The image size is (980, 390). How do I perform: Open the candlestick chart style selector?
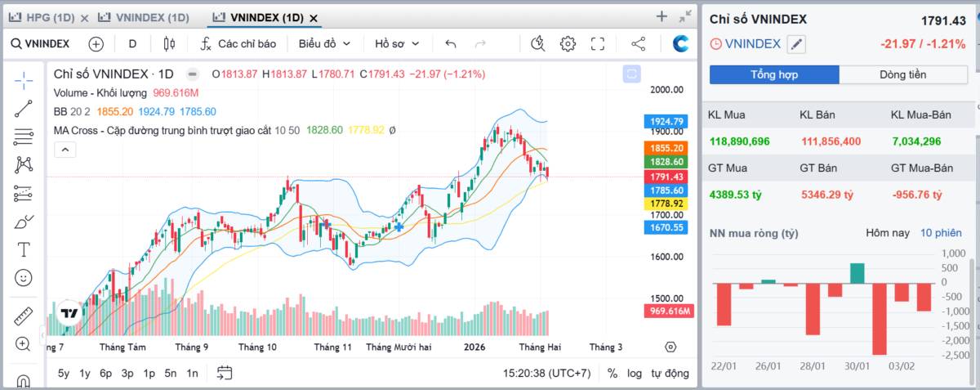(x=169, y=43)
